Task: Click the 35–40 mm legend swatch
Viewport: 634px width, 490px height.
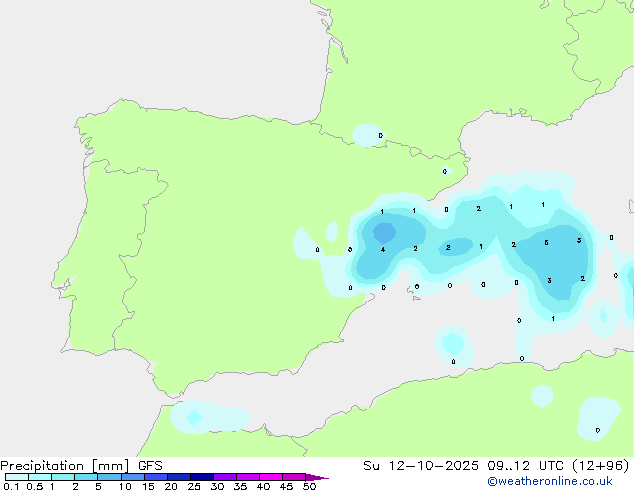Action: tap(248, 477)
